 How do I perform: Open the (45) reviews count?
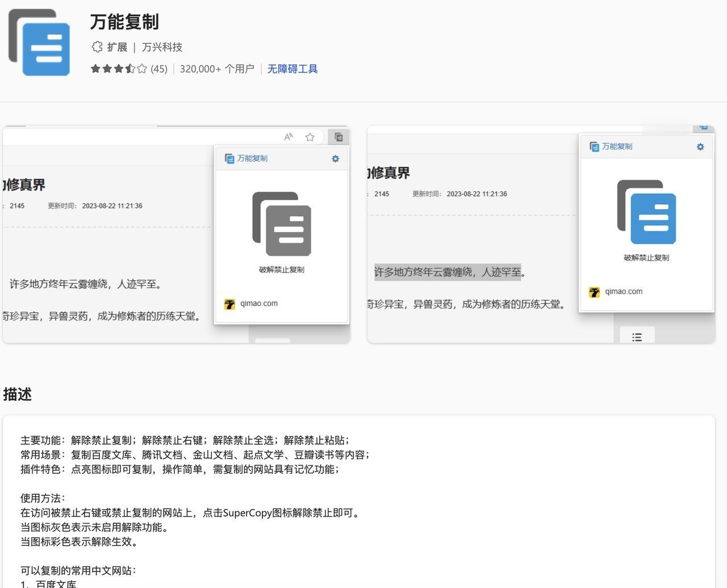(x=159, y=69)
